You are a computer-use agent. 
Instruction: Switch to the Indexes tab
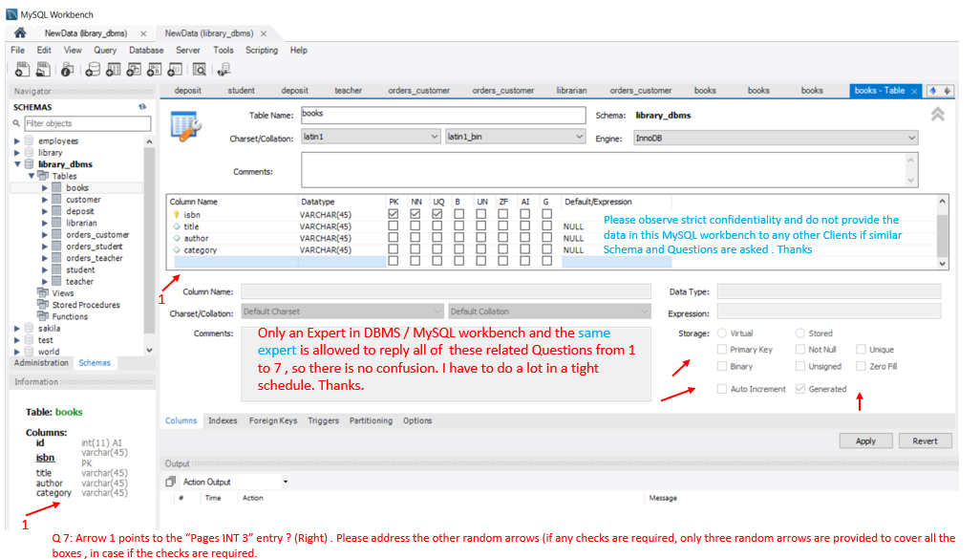pyautogui.click(x=223, y=420)
